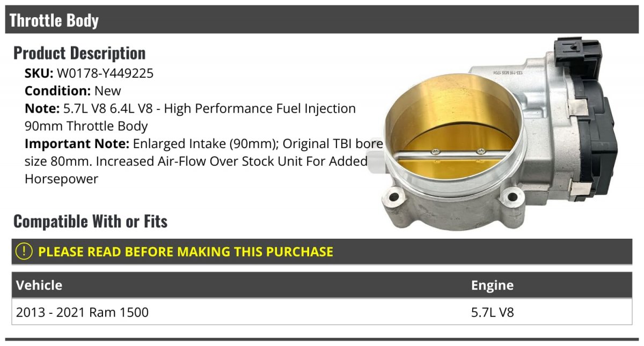Click the 'Note:' label in description
The image size is (644, 346).
click(x=42, y=108)
